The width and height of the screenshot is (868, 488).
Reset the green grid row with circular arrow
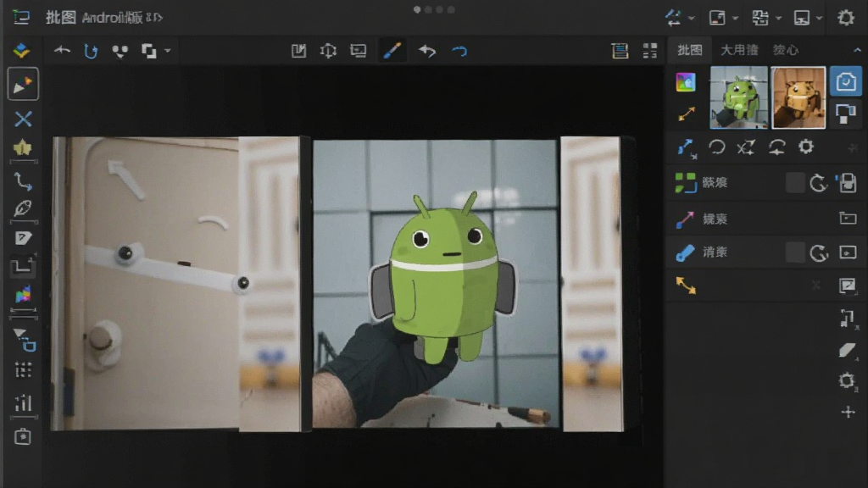click(818, 183)
